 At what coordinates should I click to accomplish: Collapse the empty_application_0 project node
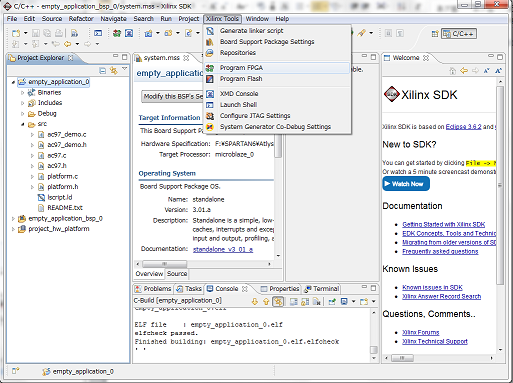[13, 82]
